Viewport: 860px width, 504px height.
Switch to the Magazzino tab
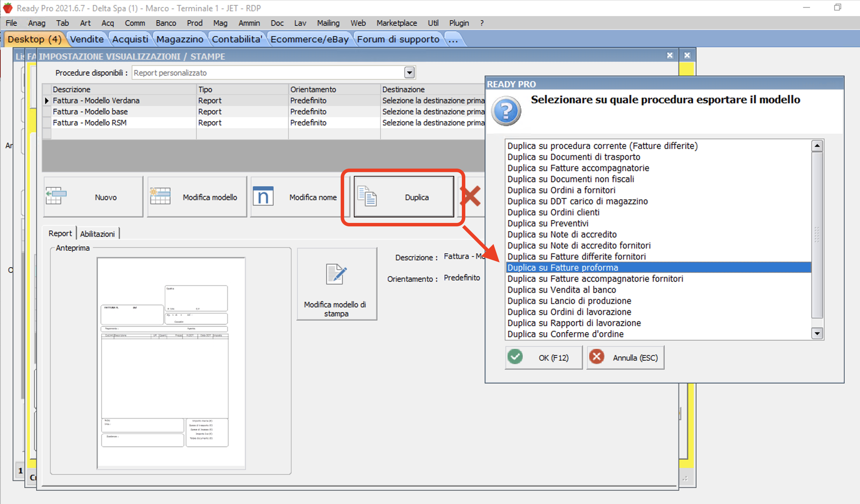coord(180,39)
